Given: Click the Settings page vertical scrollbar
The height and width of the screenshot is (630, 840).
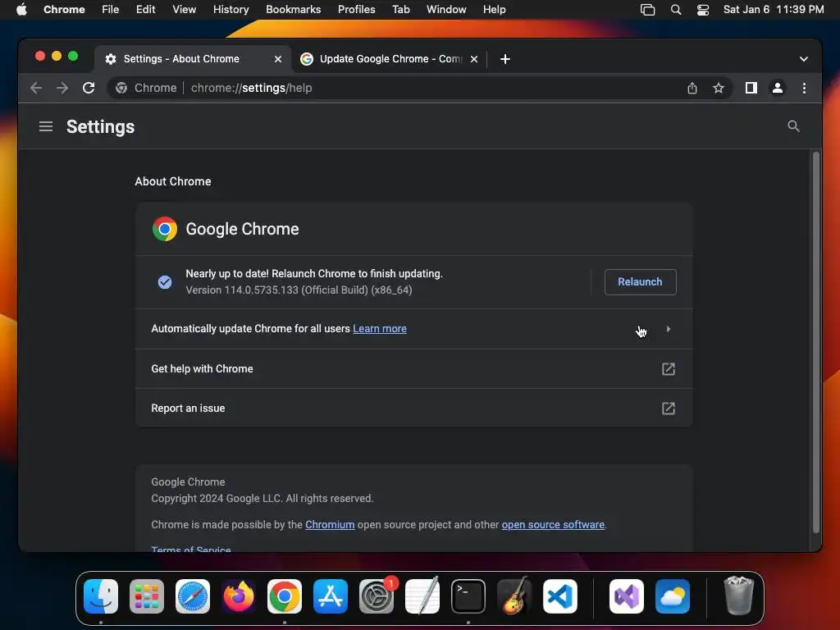Looking at the screenshot, I should 816,343.
